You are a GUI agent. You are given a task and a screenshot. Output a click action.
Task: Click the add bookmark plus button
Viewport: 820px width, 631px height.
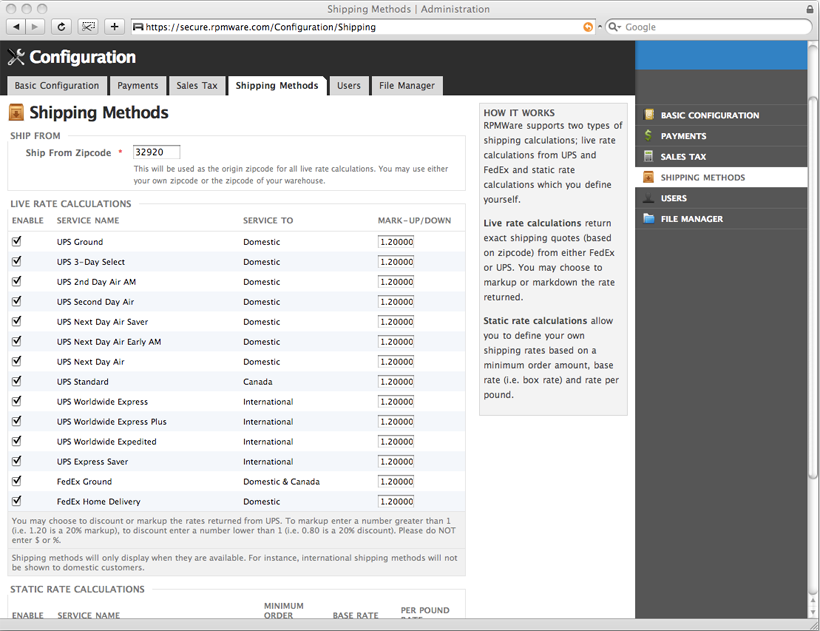point(115,27)
